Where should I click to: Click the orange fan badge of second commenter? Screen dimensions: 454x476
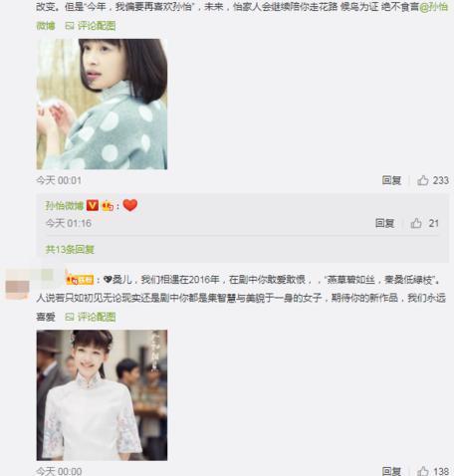point(80,280)
